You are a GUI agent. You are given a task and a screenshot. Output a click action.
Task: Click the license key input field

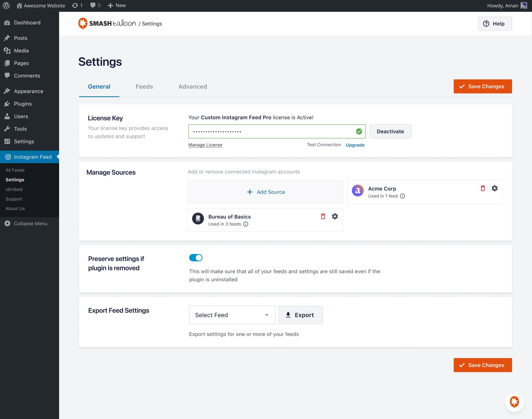(270, 131)
